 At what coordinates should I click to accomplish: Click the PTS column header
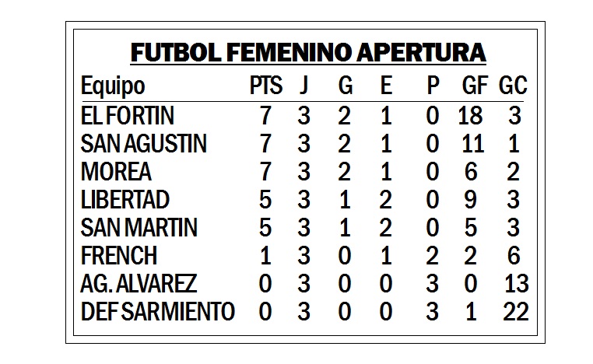(266, 85)
